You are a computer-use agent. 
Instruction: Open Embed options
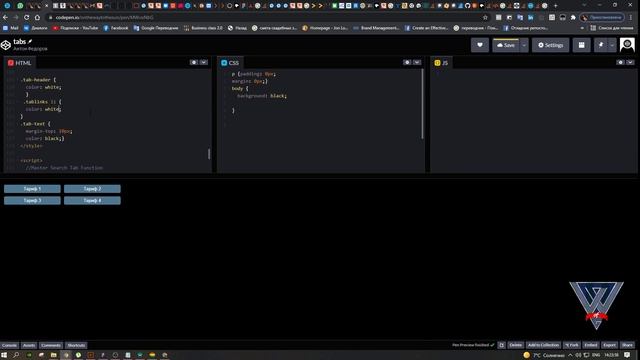pos(591,345)
